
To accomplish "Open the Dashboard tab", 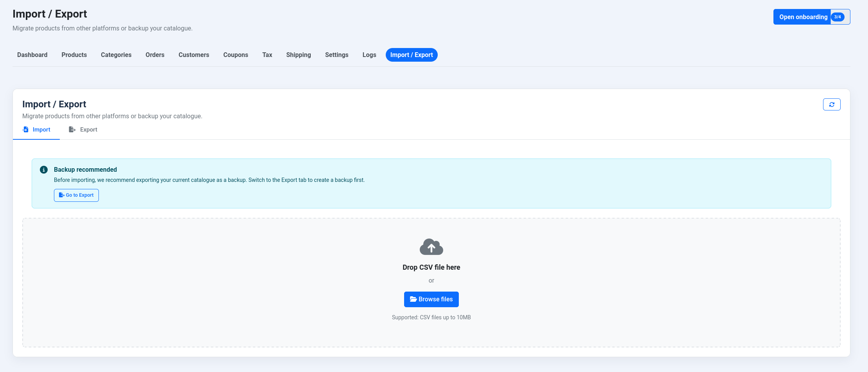I will (32, 55).
